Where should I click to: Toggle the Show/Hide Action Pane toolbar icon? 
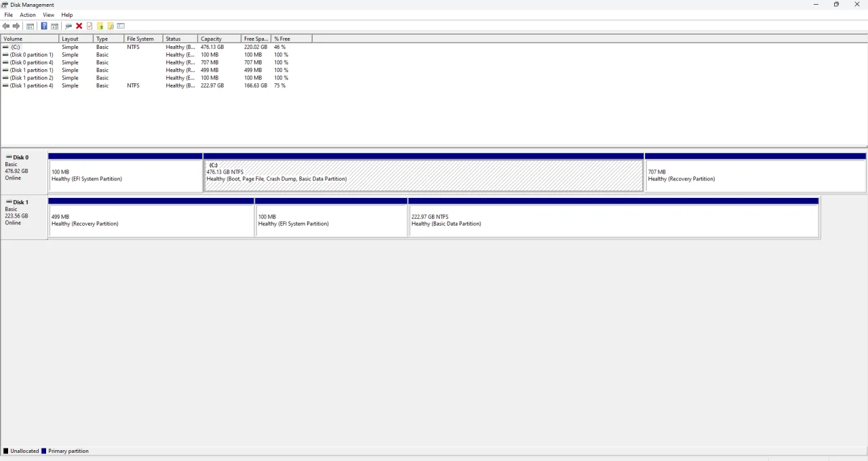(54, 26)
